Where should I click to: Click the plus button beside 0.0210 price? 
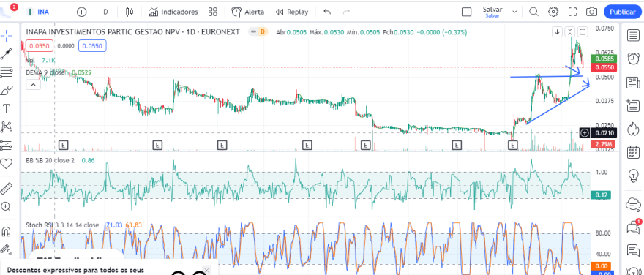click(x=585, y=132)
